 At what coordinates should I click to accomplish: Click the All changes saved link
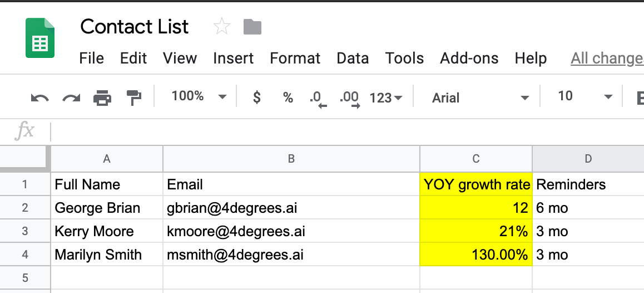(x=607, y=58)
